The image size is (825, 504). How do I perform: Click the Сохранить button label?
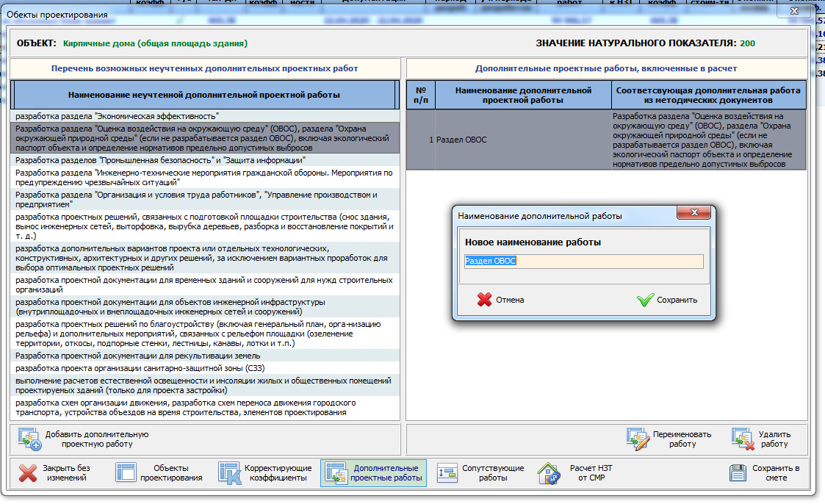(x=677, y=300)
